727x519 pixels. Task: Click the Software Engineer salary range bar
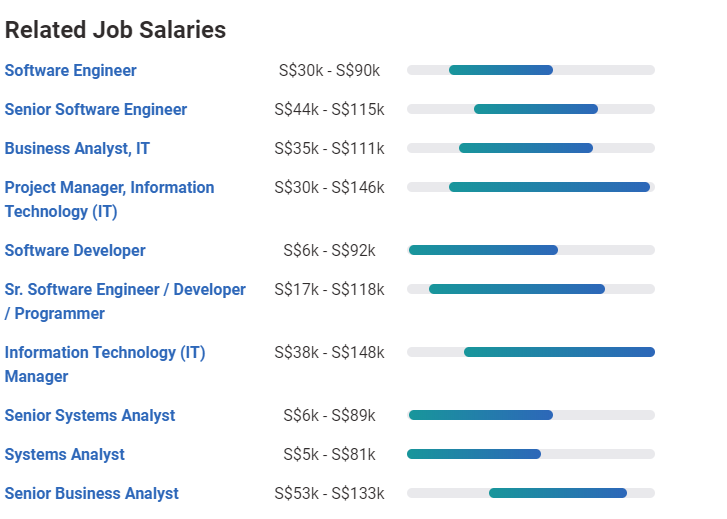tap(501, 70)
